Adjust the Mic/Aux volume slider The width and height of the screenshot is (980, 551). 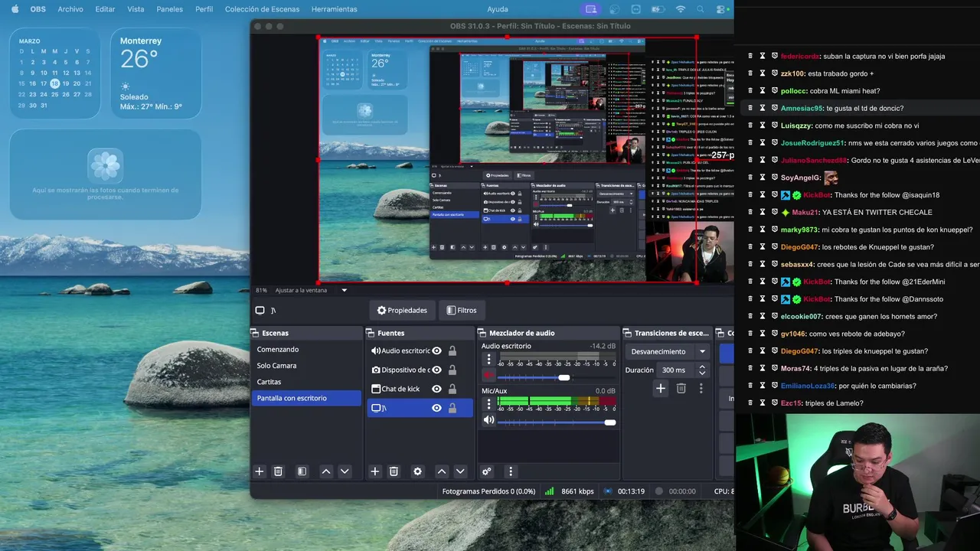coord(609,422)
